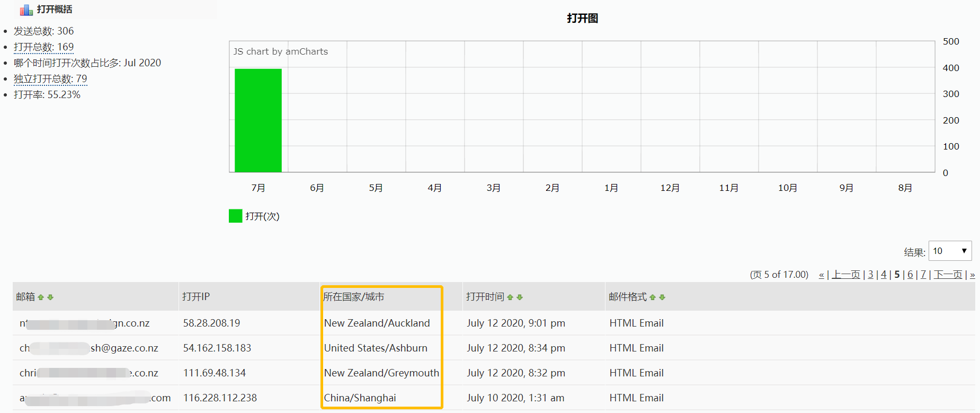Click the 发送总数: 306 statistic

(x=43, y=31)
